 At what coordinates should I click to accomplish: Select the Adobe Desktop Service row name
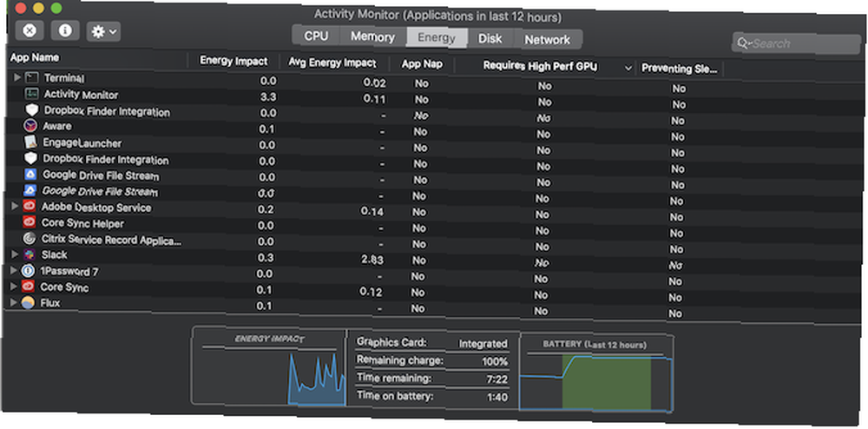point(96,208)
